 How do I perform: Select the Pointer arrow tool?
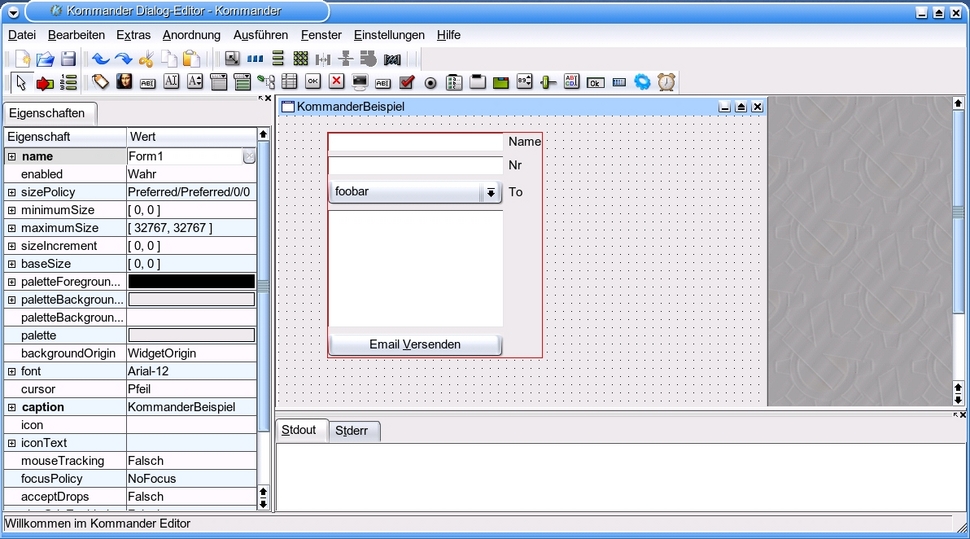pos(21,82)
